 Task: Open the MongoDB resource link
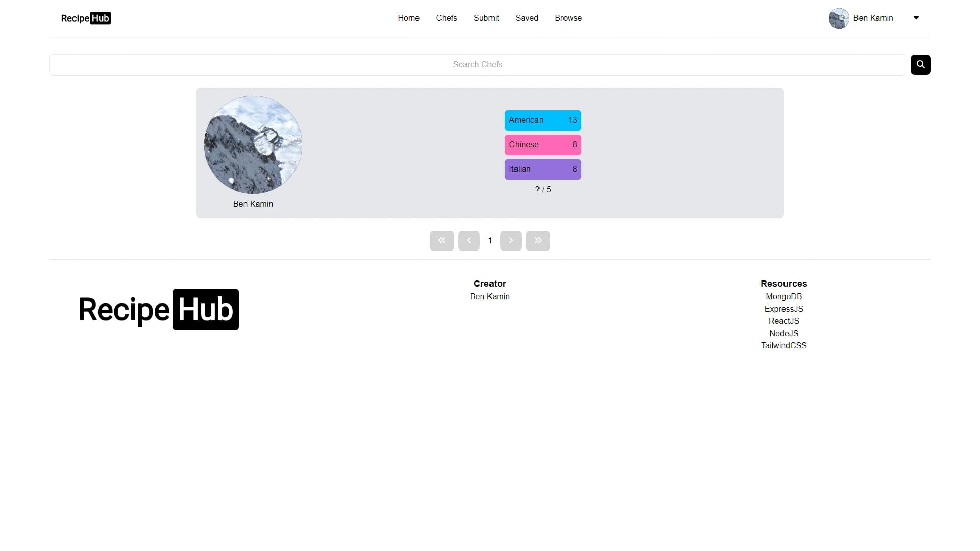783,296
